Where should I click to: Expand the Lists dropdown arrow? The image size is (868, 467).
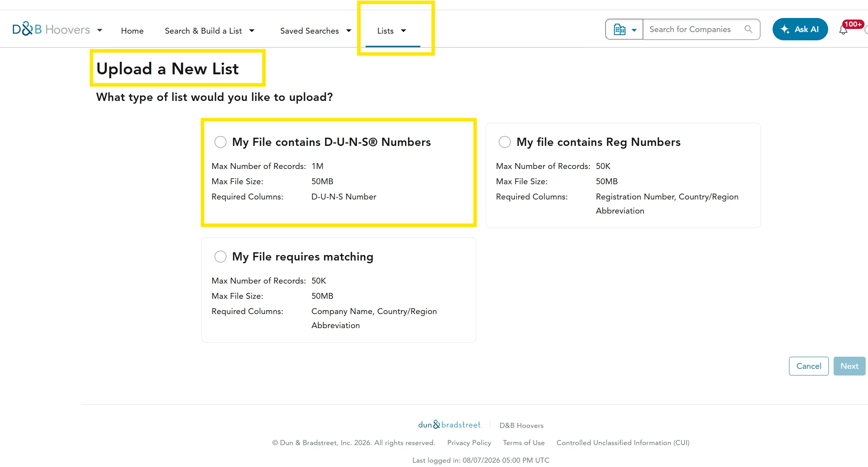click(x=404, y=31)
